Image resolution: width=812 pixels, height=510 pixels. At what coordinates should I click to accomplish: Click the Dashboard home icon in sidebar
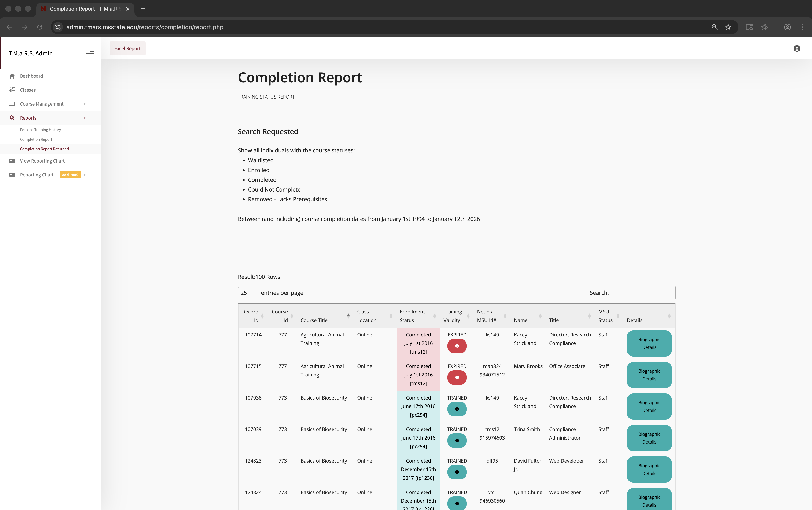click(x=12, y=76)
